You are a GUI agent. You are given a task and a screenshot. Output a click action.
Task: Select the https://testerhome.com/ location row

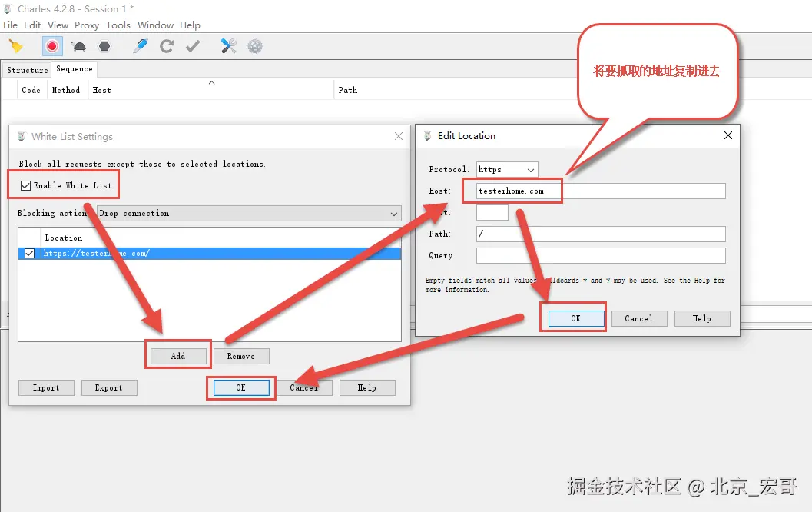point(209,254)
